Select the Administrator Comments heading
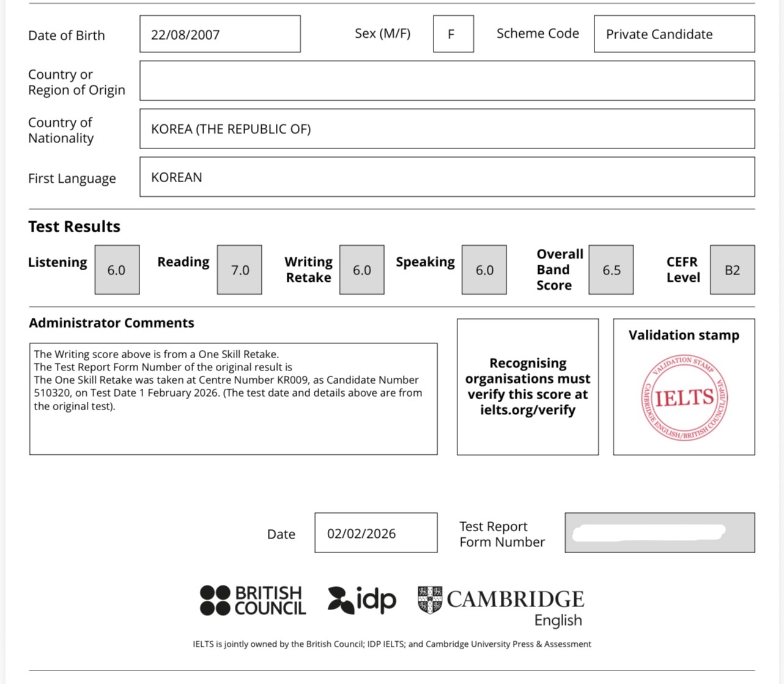Screen dimensions: 784x684 (111, 323)
